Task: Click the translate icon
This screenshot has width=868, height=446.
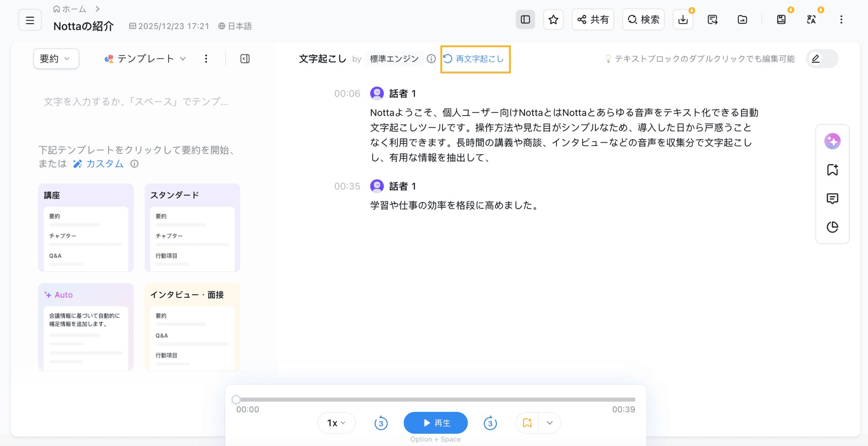Action: [x=811, y=20]
